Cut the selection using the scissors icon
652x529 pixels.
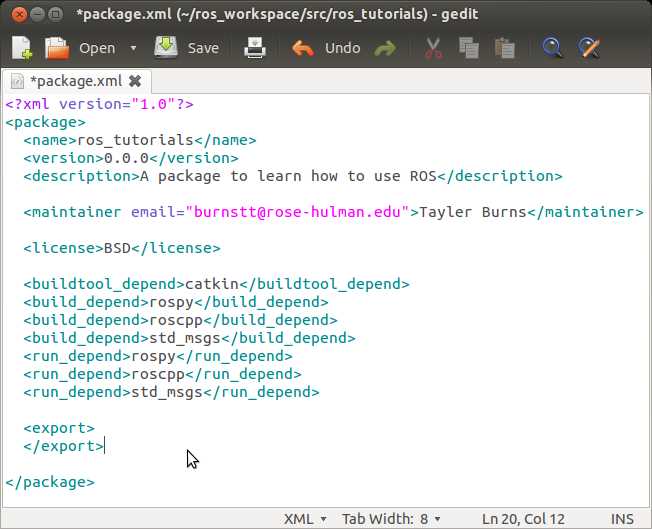coord(433,48)
